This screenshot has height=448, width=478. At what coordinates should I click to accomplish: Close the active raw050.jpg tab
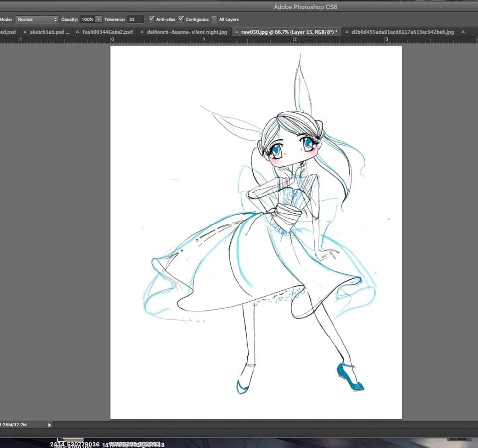click(x=237, y=32)
